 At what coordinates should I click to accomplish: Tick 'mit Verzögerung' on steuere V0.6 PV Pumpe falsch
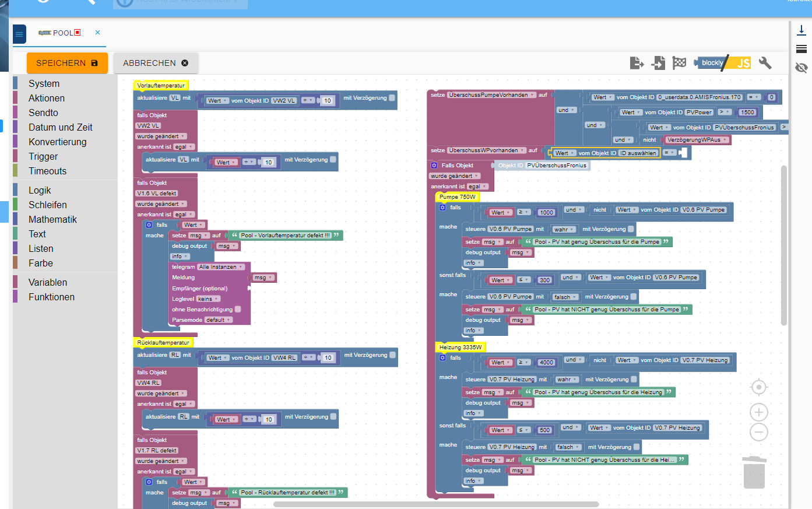click(x=633, y=297)
